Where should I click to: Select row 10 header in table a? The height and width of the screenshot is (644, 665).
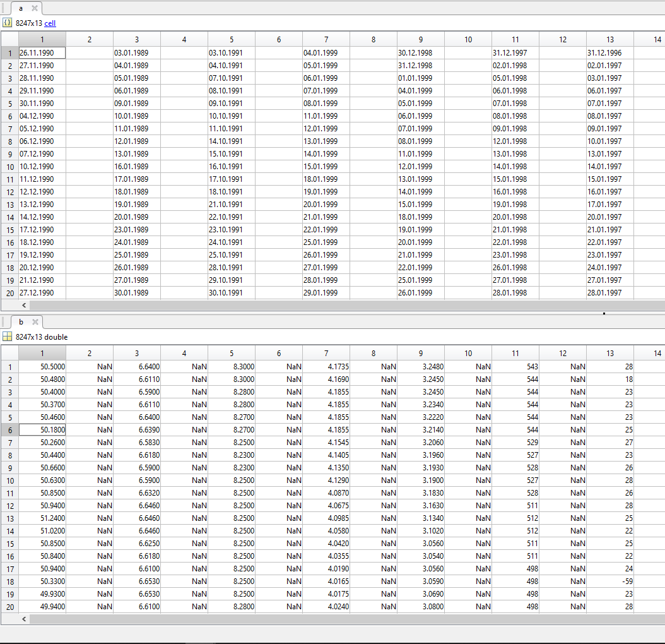point(10,167)
